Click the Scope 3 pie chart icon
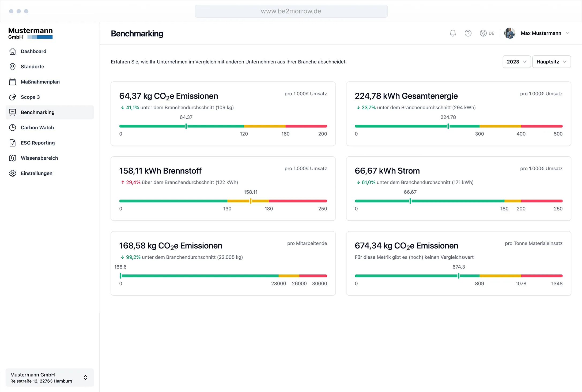Viewport: 582px width, 392px height. 13,97
